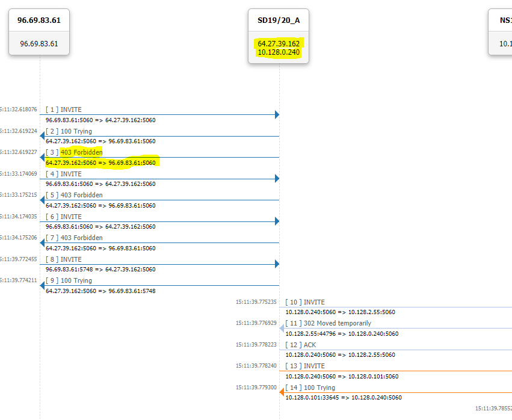This screenshot has width=512, height=420.
Task: Click the partially visible NS host box
Action: tap(501, 32)
